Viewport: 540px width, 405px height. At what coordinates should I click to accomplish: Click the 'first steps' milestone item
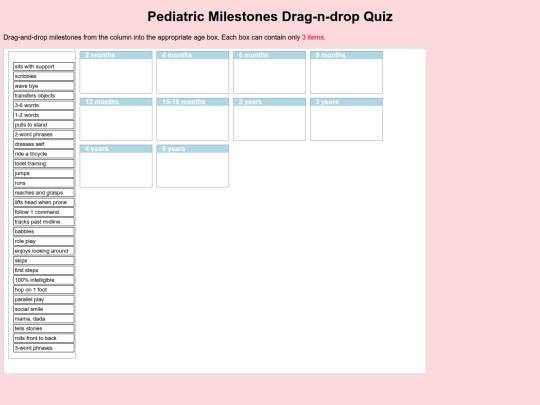click(44, 270)
